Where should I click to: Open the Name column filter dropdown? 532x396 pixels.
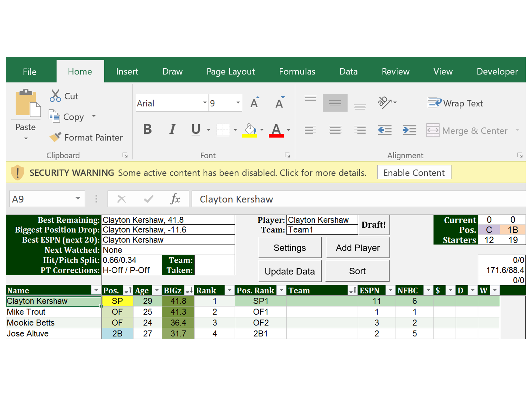tap(96, 290)
